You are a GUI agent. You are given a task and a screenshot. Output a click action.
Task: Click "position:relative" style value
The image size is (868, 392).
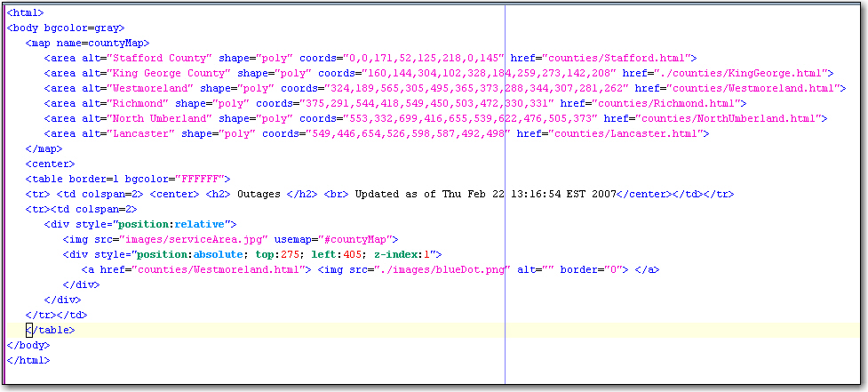[172, 224]
